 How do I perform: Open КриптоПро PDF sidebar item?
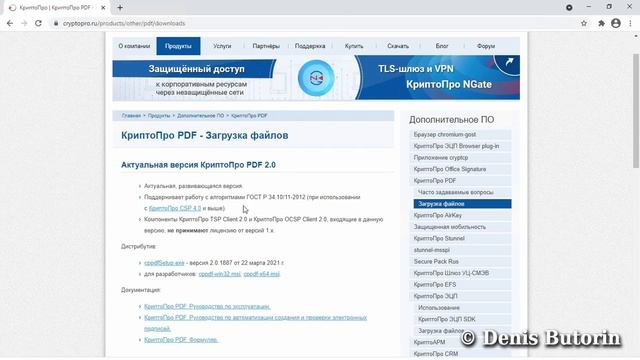460,180
